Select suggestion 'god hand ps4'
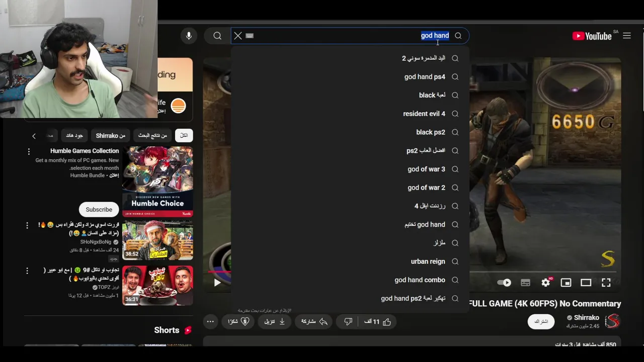 (350, 77)
